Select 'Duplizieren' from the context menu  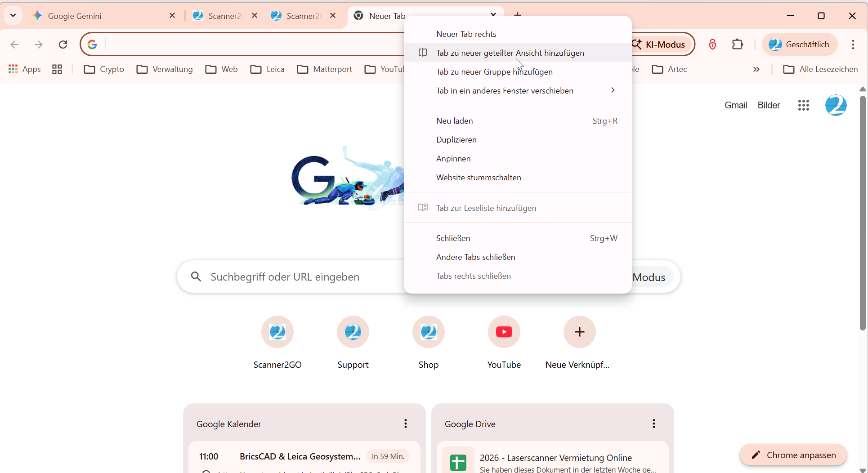pyautogui.click(x=518, y=140)
